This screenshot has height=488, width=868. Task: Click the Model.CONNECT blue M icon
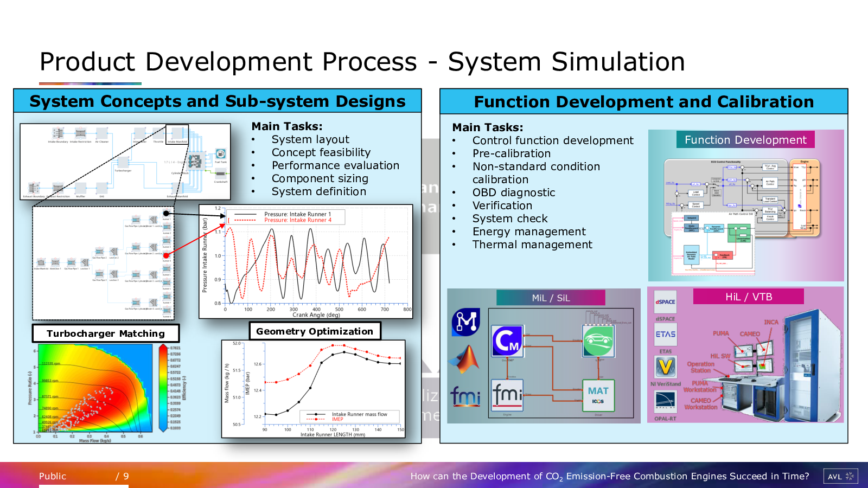466,322
